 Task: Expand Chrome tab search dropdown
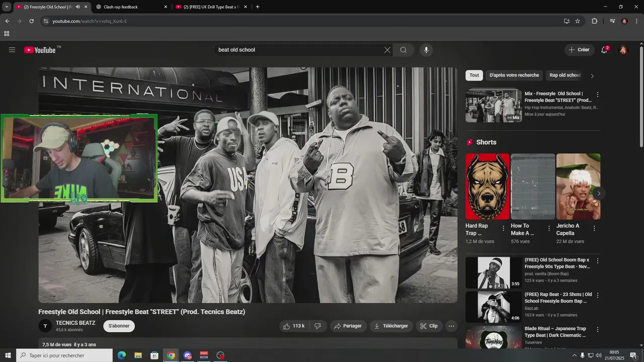[7, 7]
